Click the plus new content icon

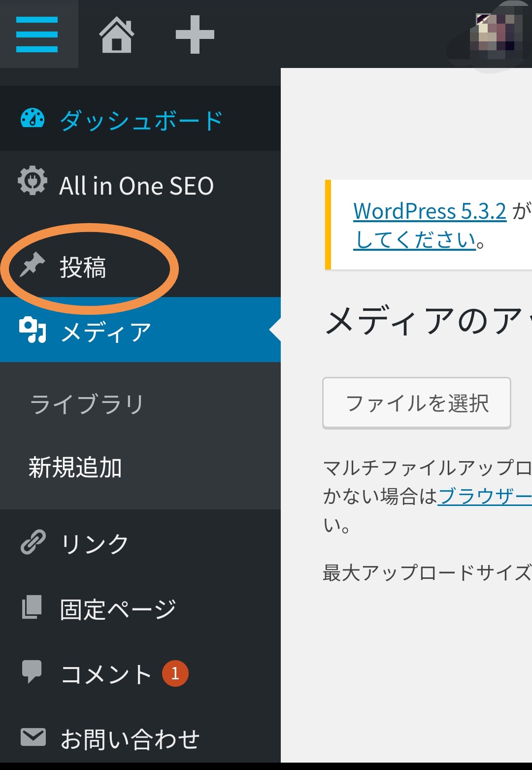coord(195,34)
